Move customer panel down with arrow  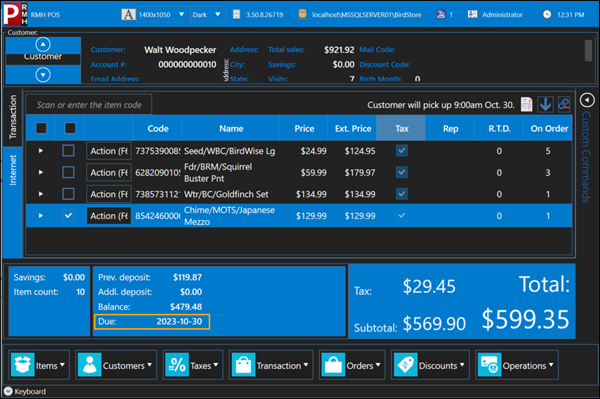[x=43, y=75]
